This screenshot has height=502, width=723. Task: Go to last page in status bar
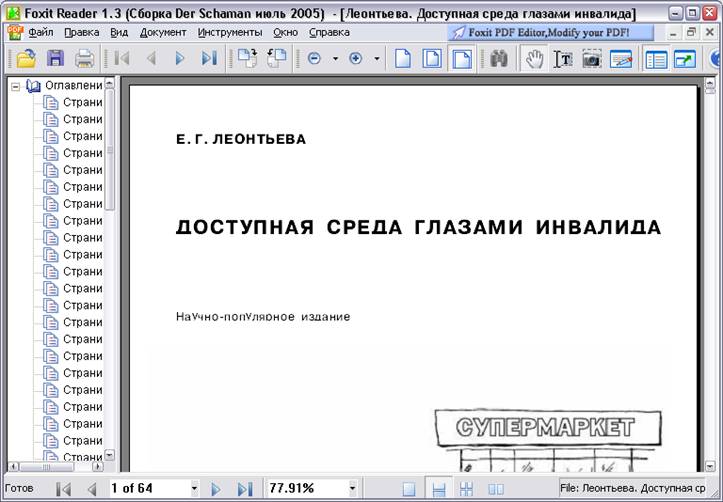pos(244,489)
